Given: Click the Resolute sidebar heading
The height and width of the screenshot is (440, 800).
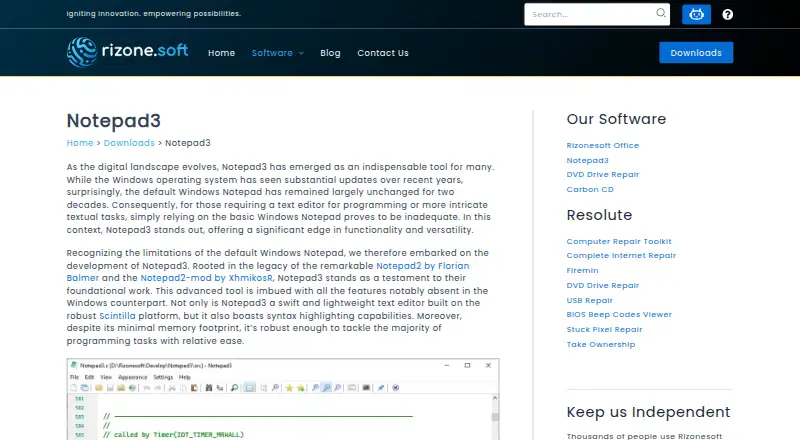Looking at the screenshot, I should tap(599, 215).
